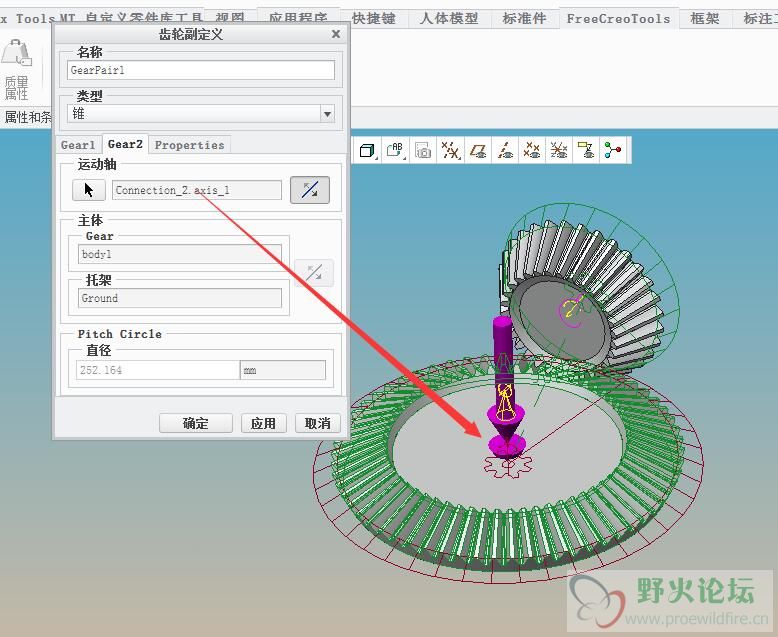The width and height of the screenshot is (778, 637).
Task: Click the Ground carrier field
Action: coord(180,298)
